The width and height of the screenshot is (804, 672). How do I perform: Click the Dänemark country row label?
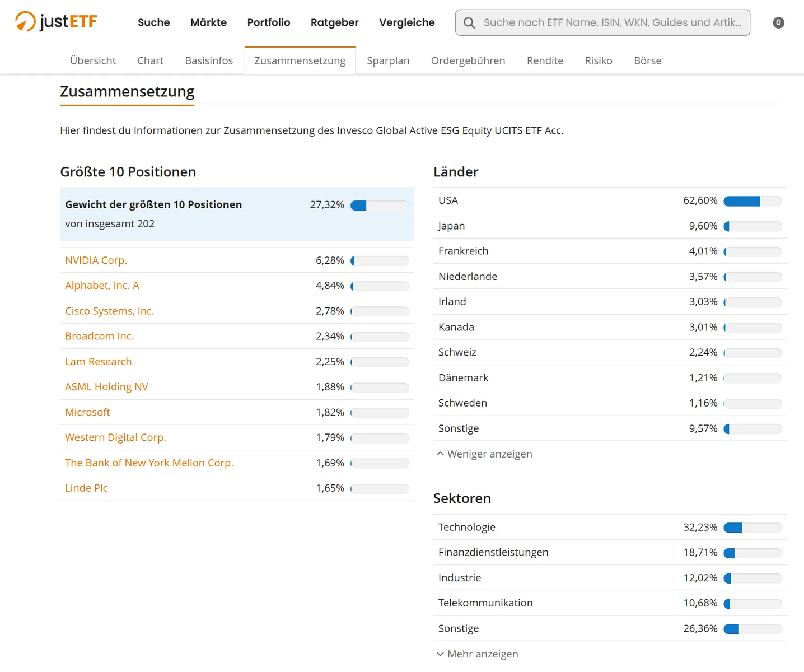(x=464, y=378)
